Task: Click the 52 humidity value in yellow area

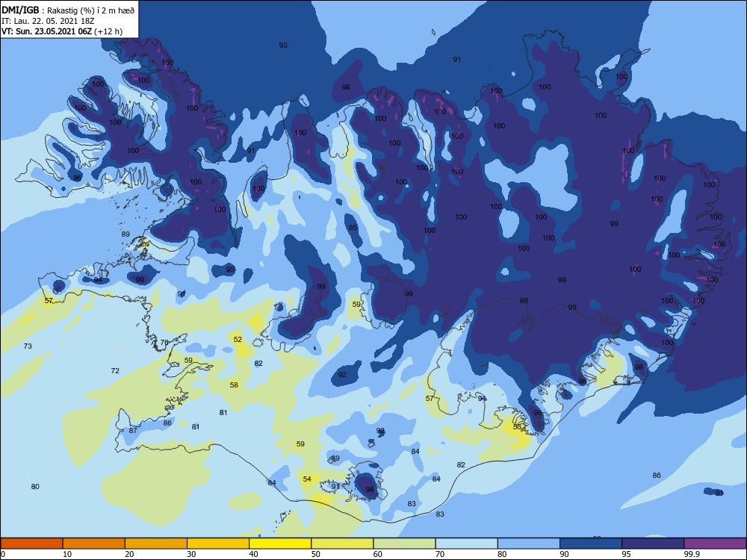Action: coord(238,340)
